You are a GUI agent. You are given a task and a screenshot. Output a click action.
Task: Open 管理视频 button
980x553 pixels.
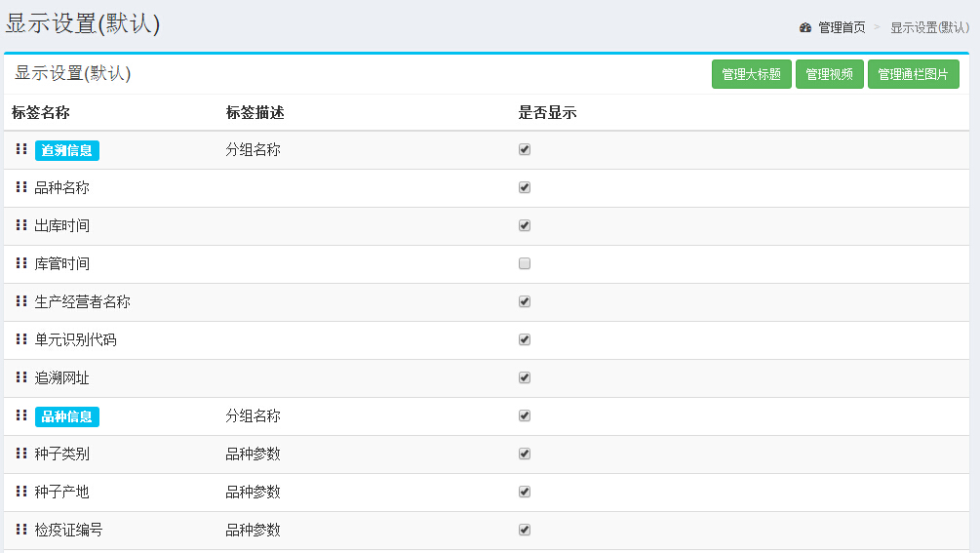click(830, 74)
